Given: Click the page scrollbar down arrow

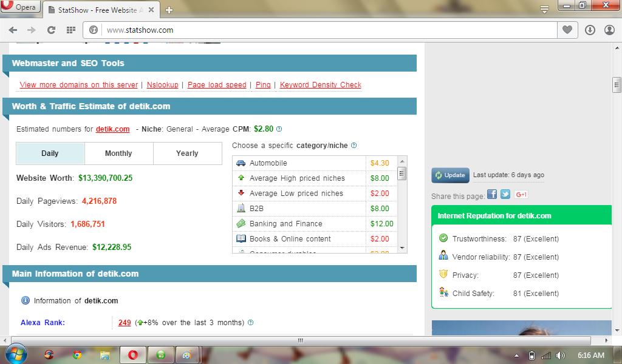Looking at the screenshot, I should pyautogui.click(x=617, y=330).
